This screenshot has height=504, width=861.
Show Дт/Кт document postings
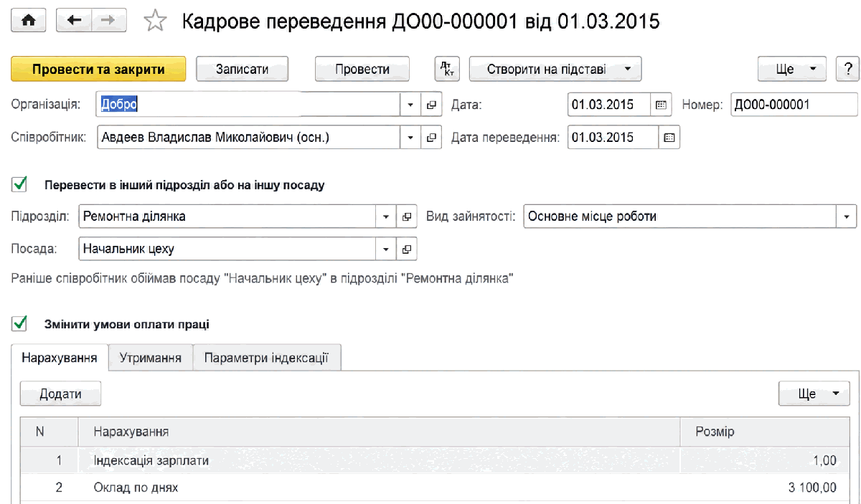point(447,70)
